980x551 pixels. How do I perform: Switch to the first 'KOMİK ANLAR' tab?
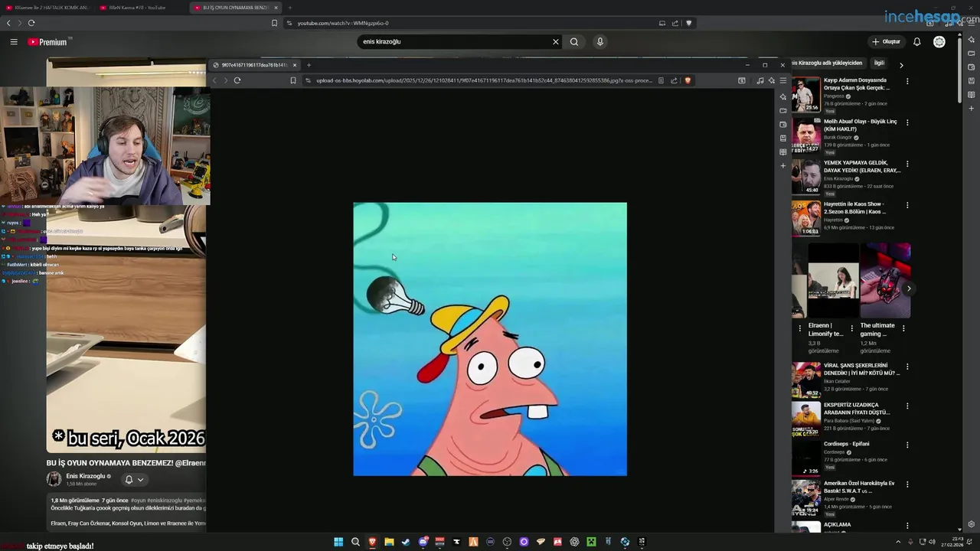coord(47,8)
